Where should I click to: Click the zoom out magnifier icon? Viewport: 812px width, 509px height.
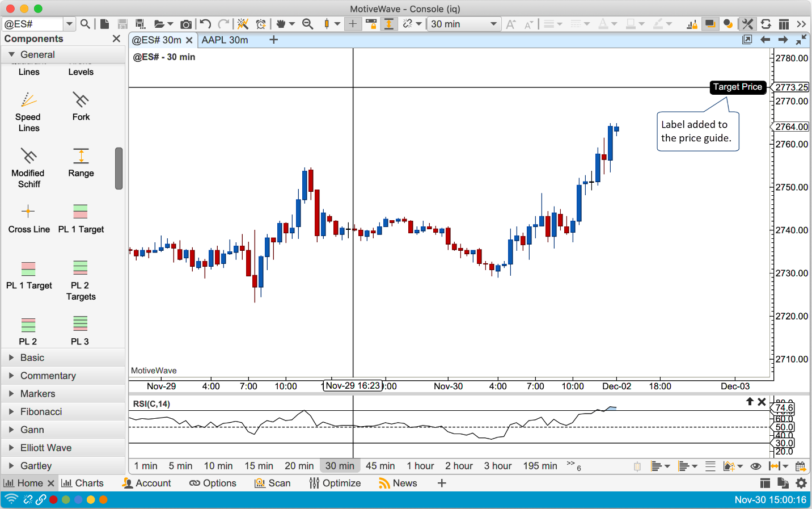pyautogui.click(x=308, y=24)
